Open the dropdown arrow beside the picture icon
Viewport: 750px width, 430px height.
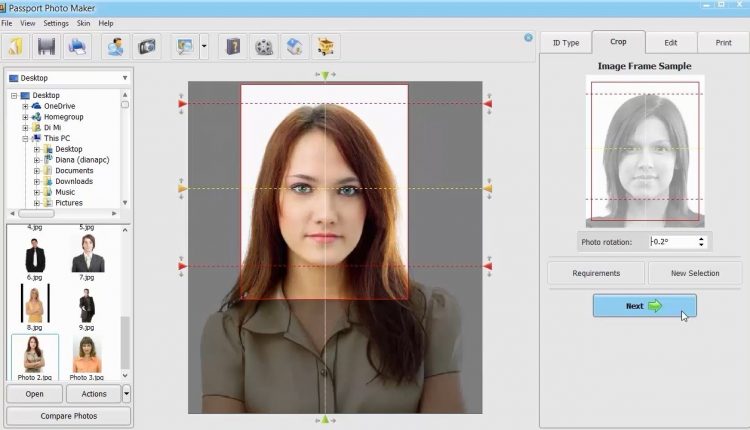204,47
